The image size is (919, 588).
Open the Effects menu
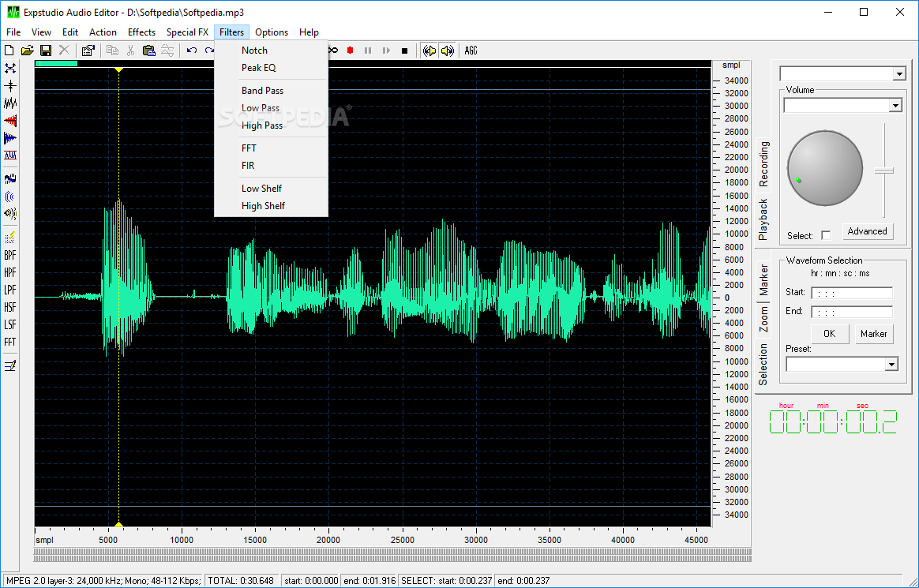141,32
